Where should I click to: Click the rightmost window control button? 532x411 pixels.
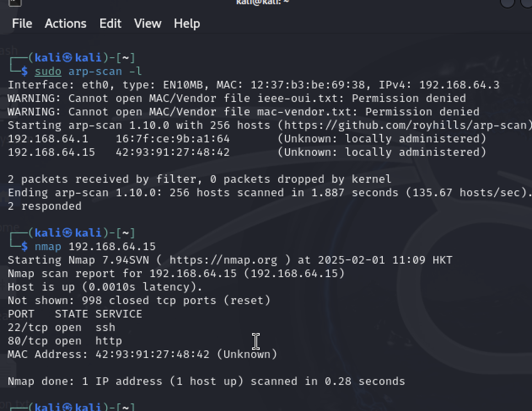click(x=527, y=3)
